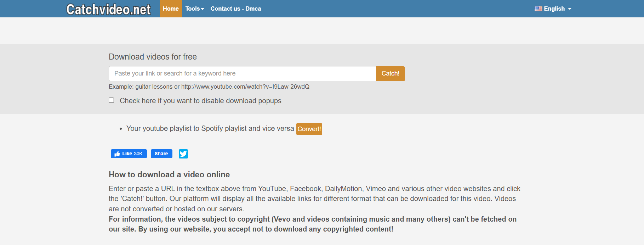644x245 pixels.
Task: Expand the Tools dropdown menu
Action: (194, 9)
